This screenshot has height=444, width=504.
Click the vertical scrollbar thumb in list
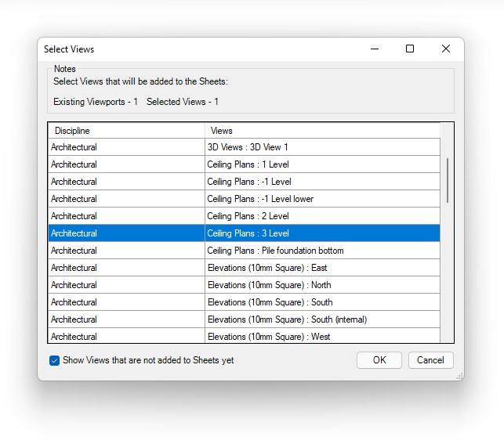[448, 180]
